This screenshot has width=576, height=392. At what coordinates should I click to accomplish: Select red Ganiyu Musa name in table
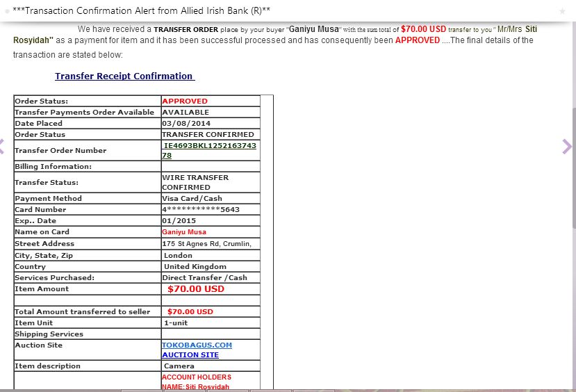[x=184, y=232]
